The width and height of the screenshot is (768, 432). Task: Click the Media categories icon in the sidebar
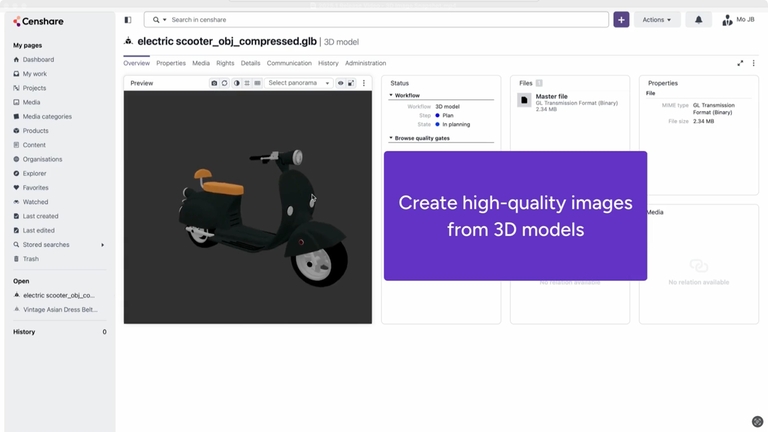pyautogui.click(x=16, y=116)
